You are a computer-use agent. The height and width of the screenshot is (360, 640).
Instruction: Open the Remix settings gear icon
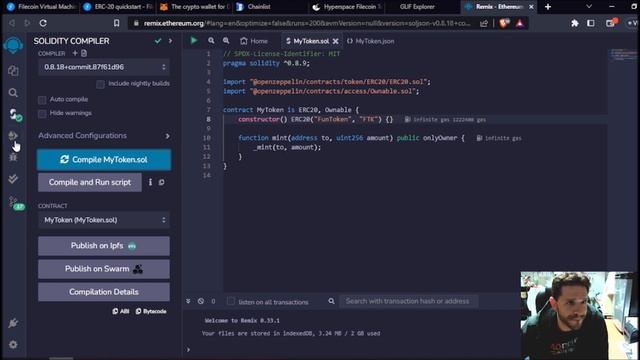coord(13,344)
